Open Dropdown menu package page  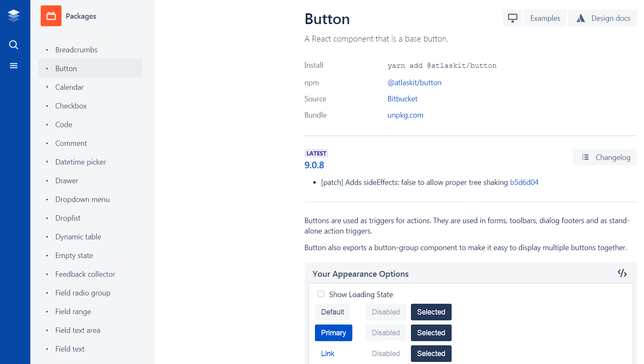pos(91,199)
